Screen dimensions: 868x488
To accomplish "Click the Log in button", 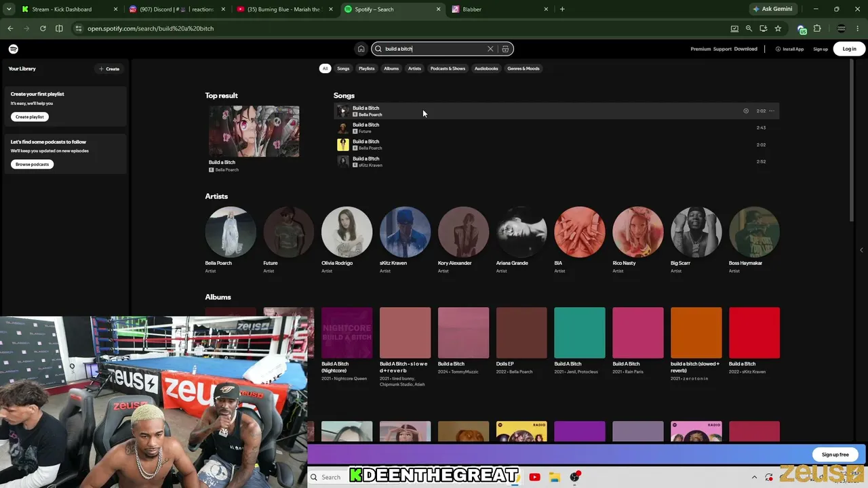I will 849,49.
